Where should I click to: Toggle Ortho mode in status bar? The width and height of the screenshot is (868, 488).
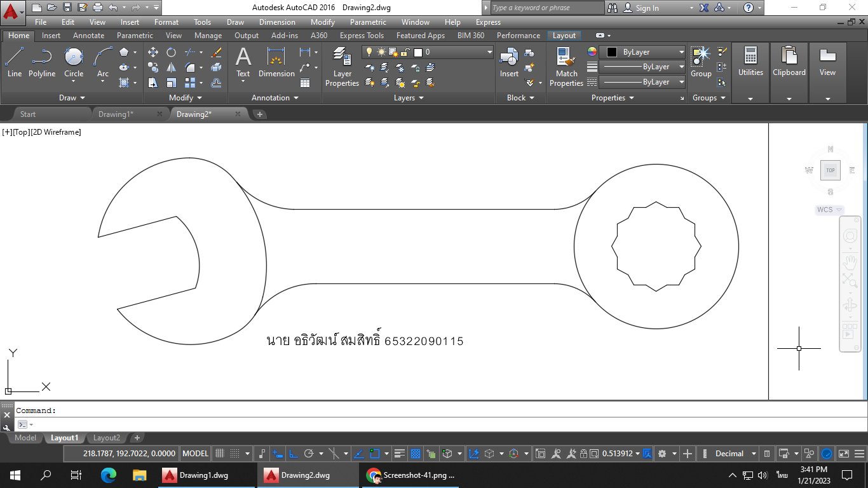294,454
